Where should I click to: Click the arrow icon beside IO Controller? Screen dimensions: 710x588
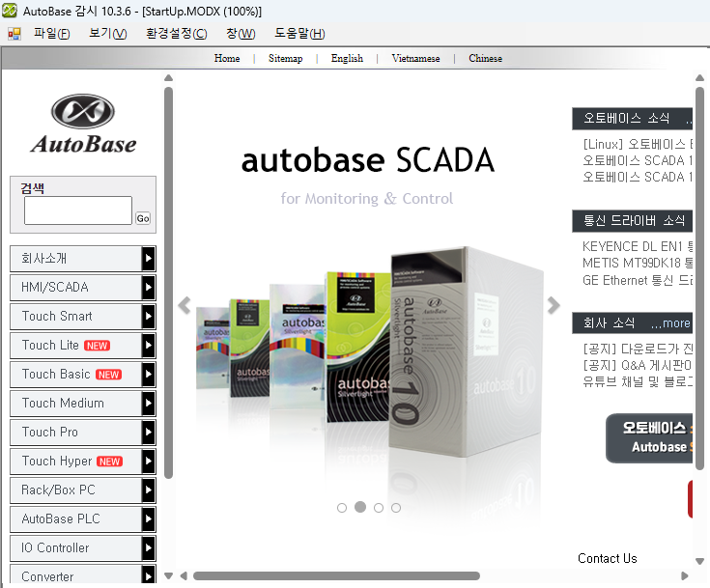pos(148,548)
